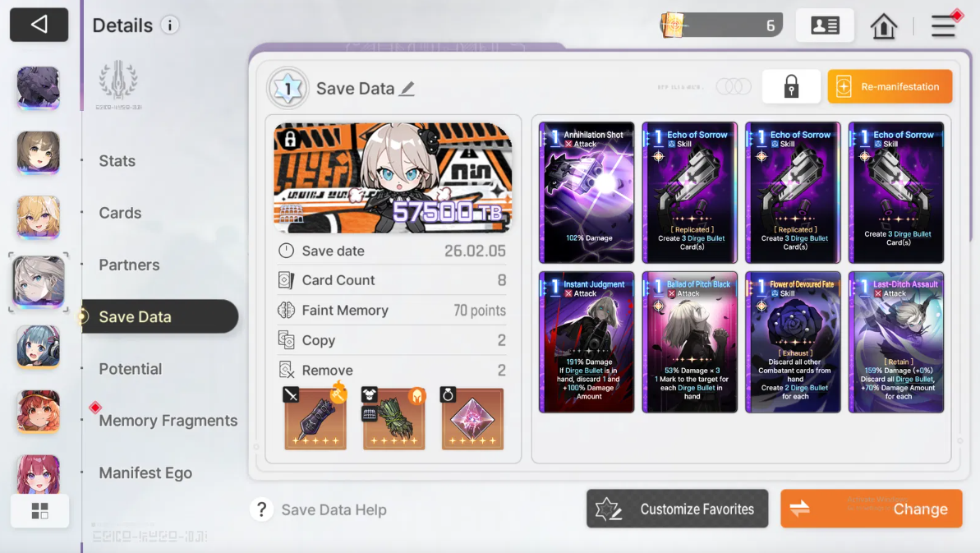
Task: Open the Stats menu
Action: coord(117,160)
